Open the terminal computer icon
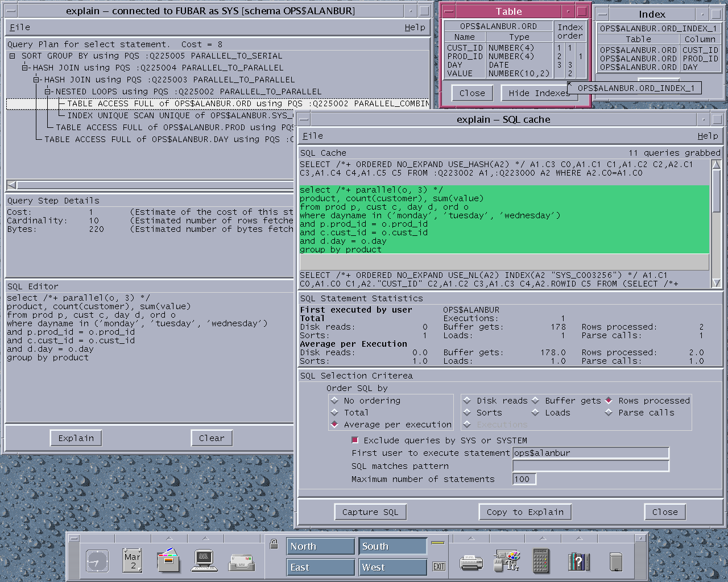 pos(205,561)
